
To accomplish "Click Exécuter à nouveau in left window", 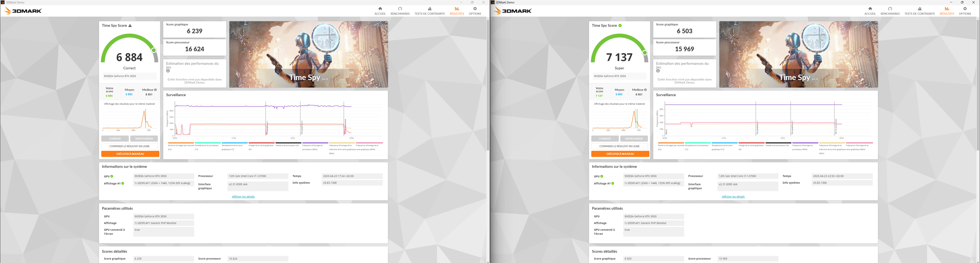I will (130, 154).
